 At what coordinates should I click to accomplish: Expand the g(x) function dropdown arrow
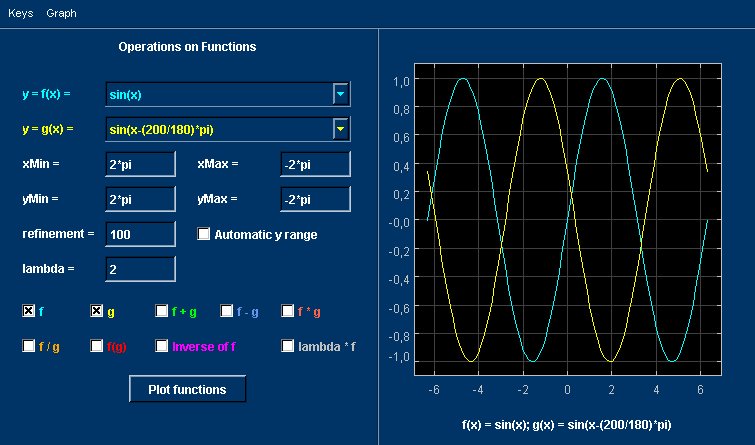(340, 129)
